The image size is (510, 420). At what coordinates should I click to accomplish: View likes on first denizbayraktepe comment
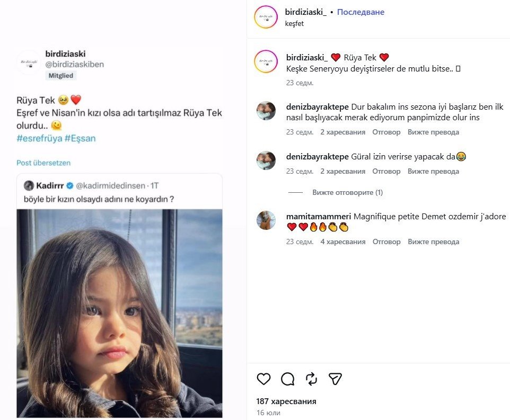tap(342, 132)
